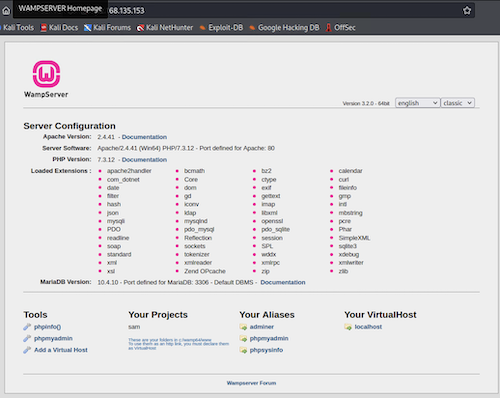Screen dimensions: 500x398
Task: Click the folder icon beside phpsysinfo alias
Action: click(243, 350)
